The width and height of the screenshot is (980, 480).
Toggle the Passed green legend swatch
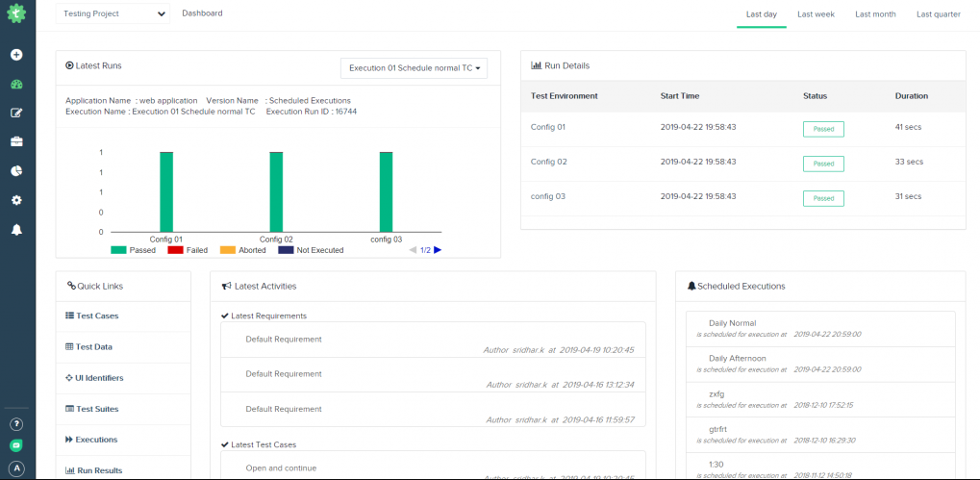coord(118,250)
